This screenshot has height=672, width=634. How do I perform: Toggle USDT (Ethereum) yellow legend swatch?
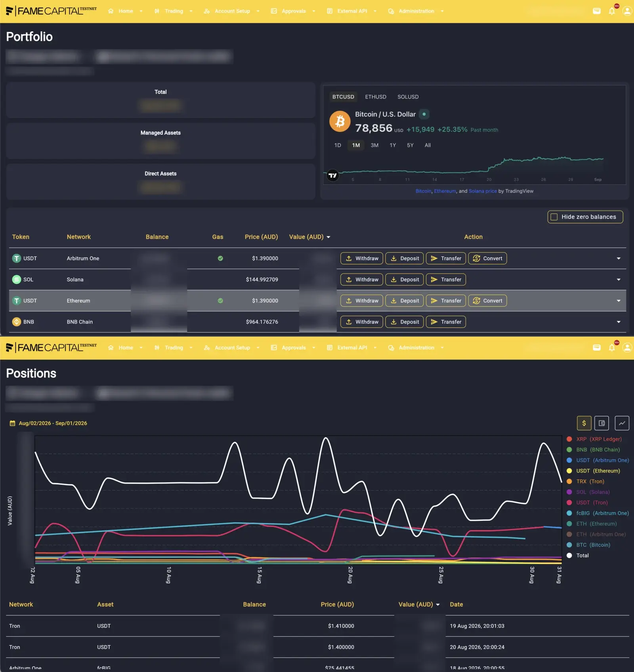pos(569,471)
